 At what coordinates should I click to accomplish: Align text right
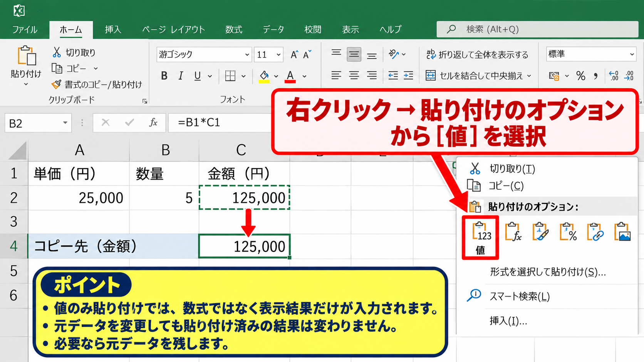(x=372, y=76)
